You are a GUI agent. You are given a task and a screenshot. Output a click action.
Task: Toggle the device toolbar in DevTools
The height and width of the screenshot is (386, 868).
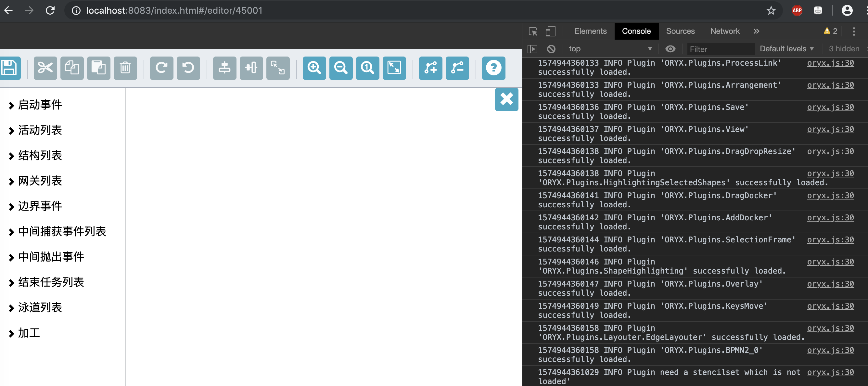click(x=550, y=31)
